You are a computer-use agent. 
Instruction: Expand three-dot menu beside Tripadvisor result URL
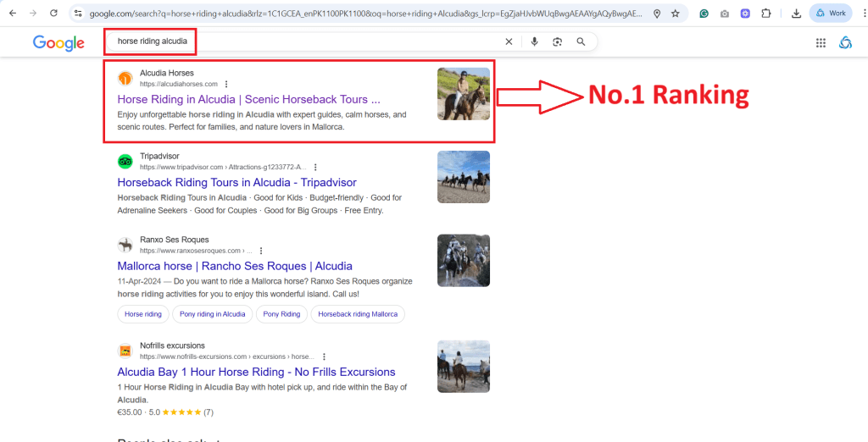[x=315, y=167]
